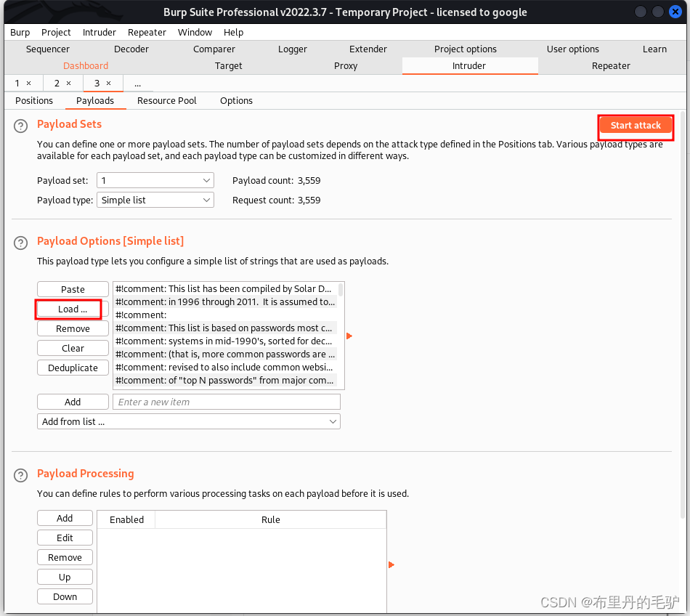Open the Payload set dropdown
This screenshot has height=616, width=690.
[x=155, y=180]
